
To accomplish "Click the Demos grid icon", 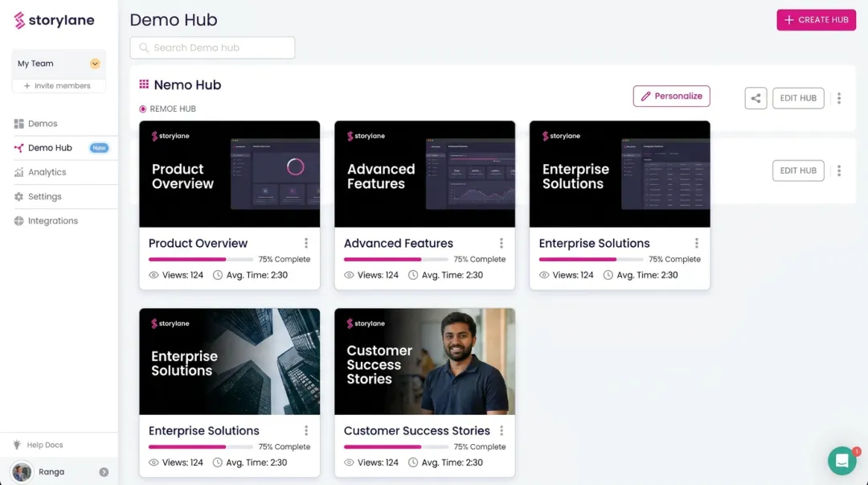I will 18,124.
